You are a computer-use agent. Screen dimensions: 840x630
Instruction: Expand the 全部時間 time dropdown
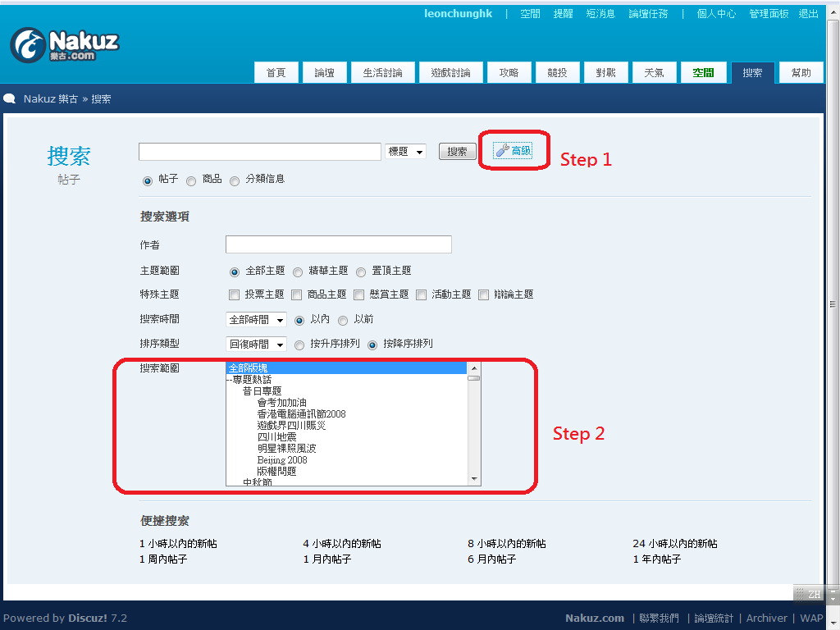click(256, 320)
